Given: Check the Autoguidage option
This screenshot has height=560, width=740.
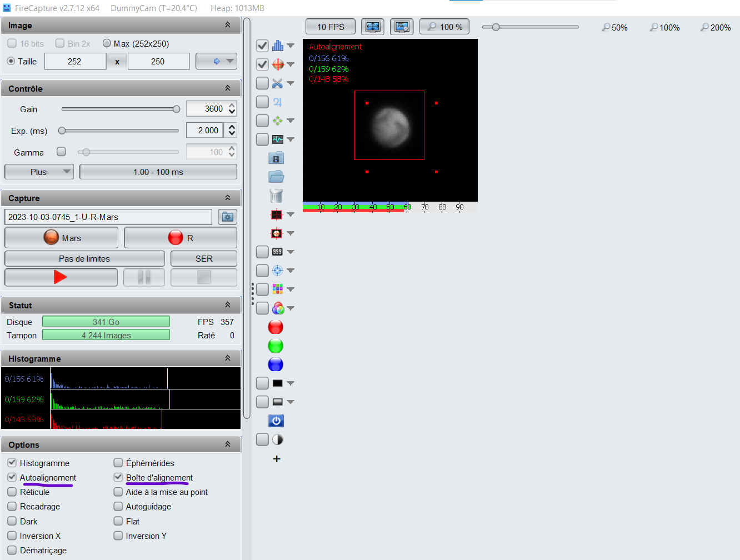Looking at the screenshot, I should [118, 506].
